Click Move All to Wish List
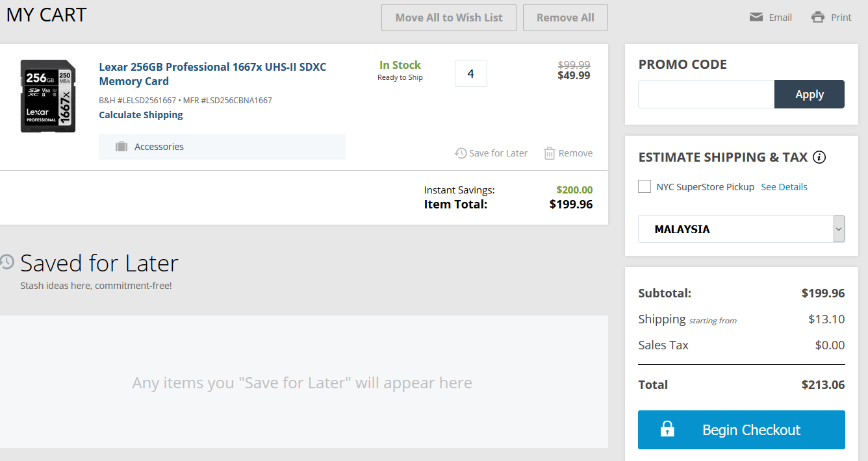This screenshot has height=461, width=868. [449, 18]
